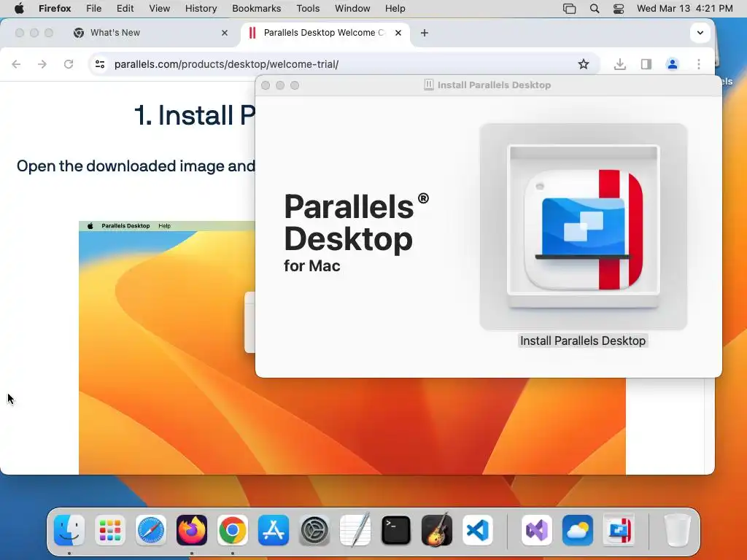Expand the tab search dropdown

click(700, 33)
